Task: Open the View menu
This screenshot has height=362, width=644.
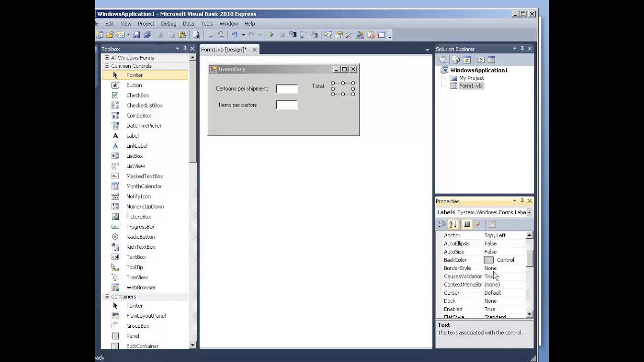Action: click(126, 24)
